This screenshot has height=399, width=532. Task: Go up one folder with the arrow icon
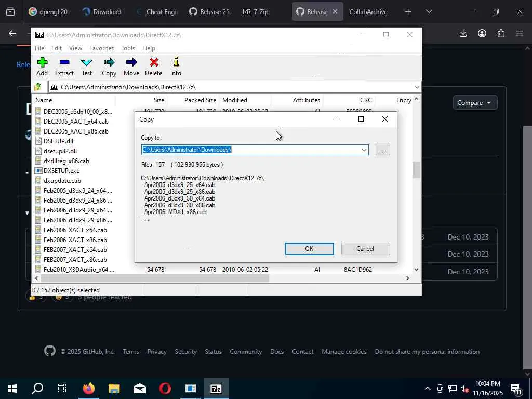[x=38, y=87]
